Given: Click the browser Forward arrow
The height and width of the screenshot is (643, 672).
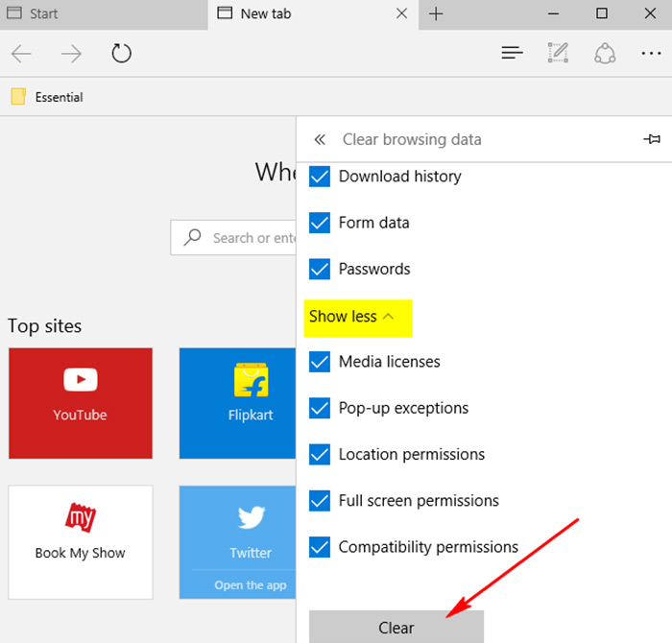Looking at the screenshot, I should pos(71,54).
